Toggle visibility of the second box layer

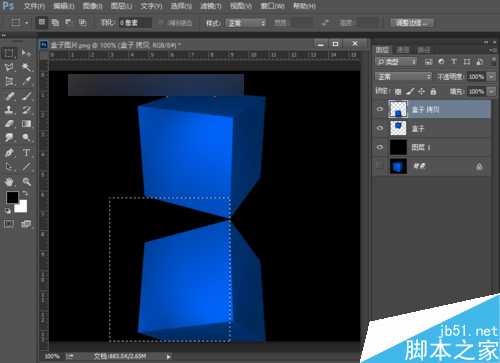(380, 128)
